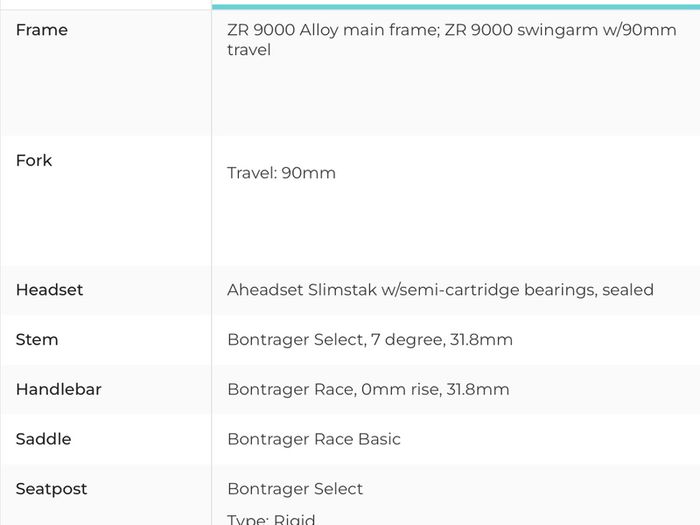Click the Type: Rigid seatpost text
700x525 pixels.
click(271, 519)
